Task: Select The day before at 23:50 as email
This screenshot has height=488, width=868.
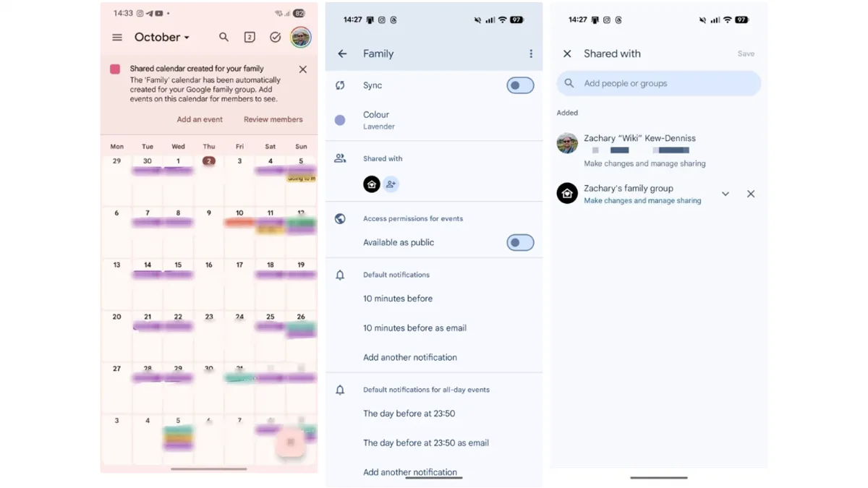Action: click(x=426, y=443)
